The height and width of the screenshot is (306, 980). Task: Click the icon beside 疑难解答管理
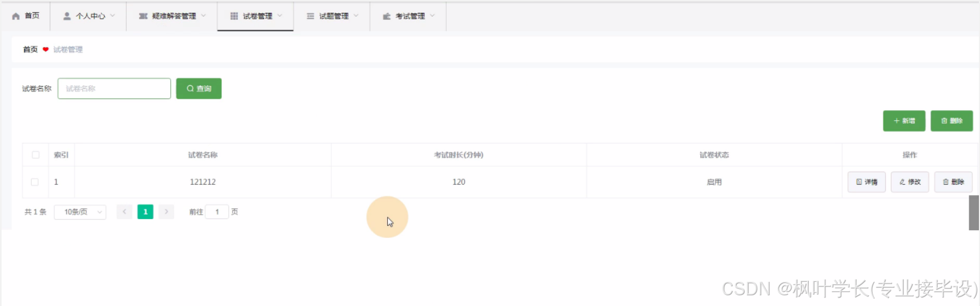pyautogui.click(x=143, y=16)
